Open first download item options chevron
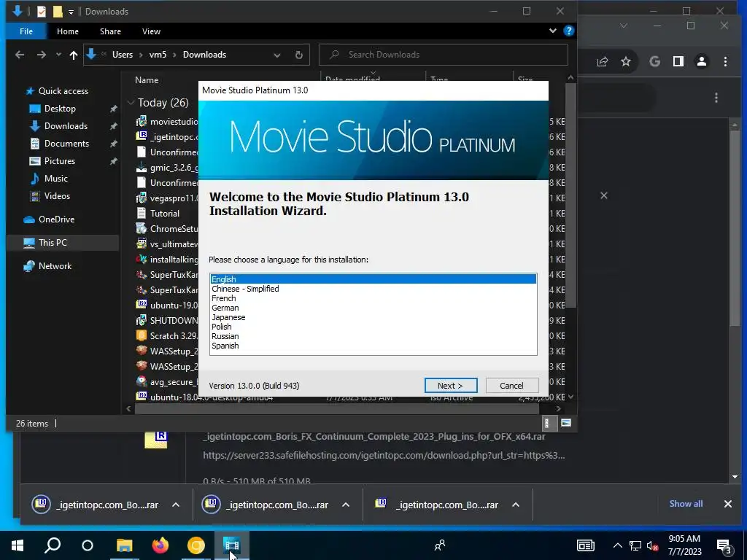Image resolution: width=747 pixels, height=560 pixels. (x=176, y=505)
